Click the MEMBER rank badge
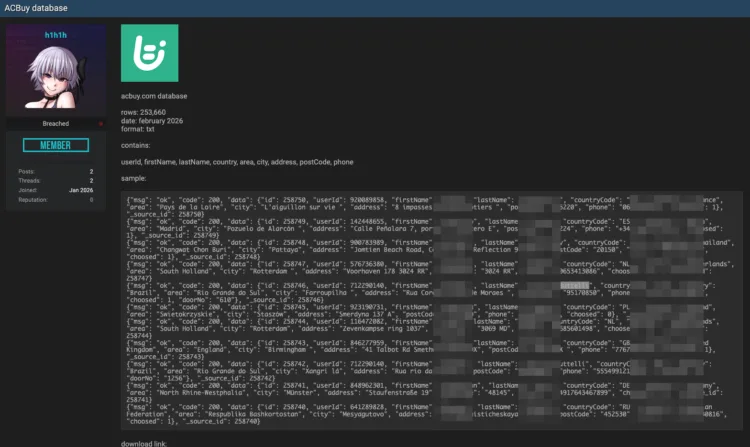Viewport: 750px width, 447px height. [x=56, y=145]
